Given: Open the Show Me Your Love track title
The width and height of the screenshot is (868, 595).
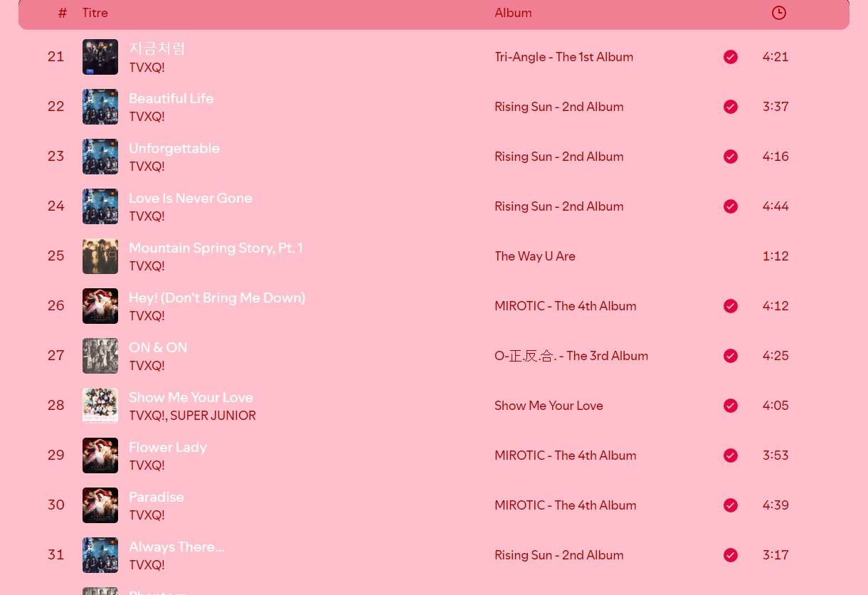Looking at the screenshot, I should (x=191, y=397).
